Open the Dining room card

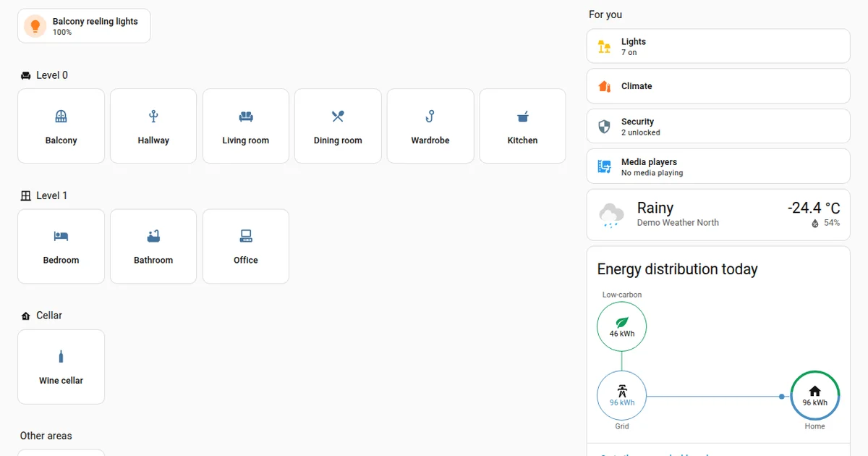(x=338, y=126)
